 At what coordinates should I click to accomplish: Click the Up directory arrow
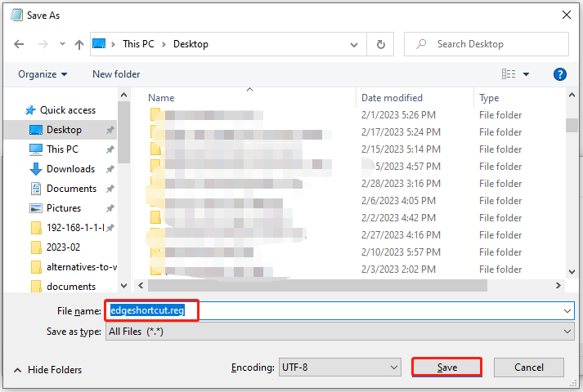pos(79,44)
